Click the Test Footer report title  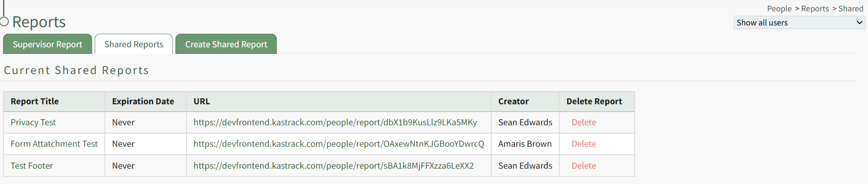click(32, 166)
